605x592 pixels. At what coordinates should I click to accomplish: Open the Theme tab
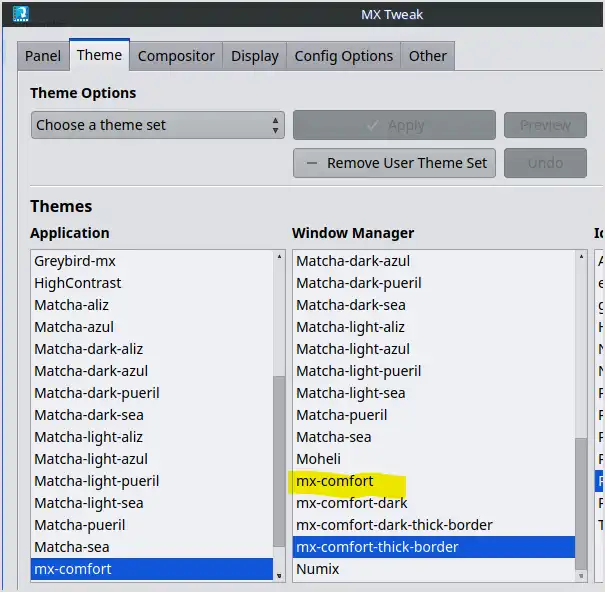click(x=99, y=55)
